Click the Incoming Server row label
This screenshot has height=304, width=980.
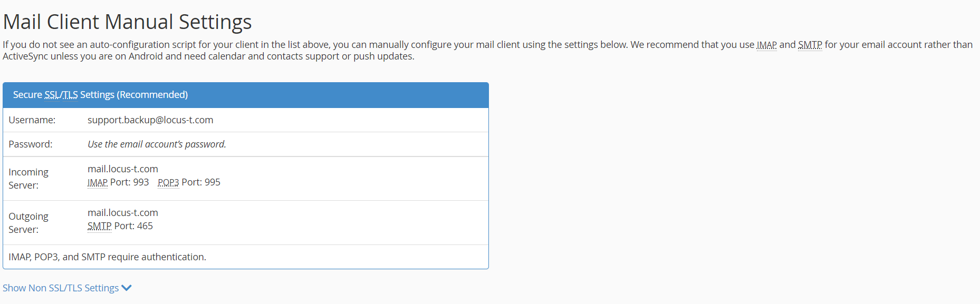point(28,179)
